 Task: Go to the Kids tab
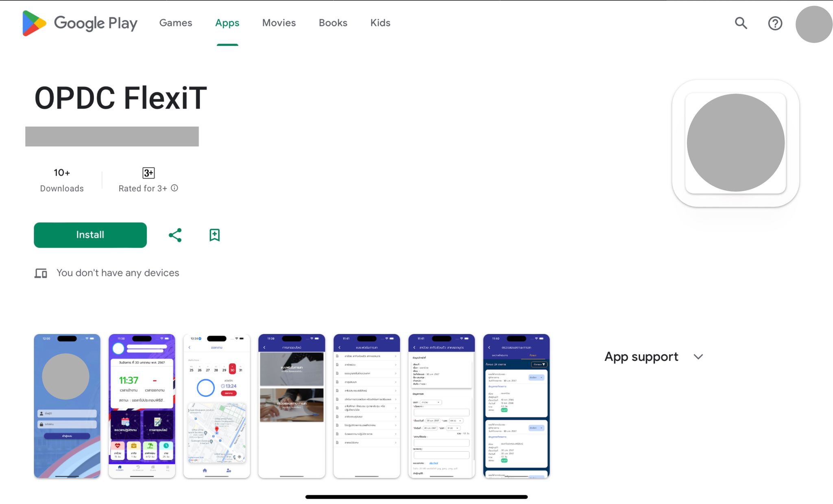pyautogui.click(x=380, y=23)
